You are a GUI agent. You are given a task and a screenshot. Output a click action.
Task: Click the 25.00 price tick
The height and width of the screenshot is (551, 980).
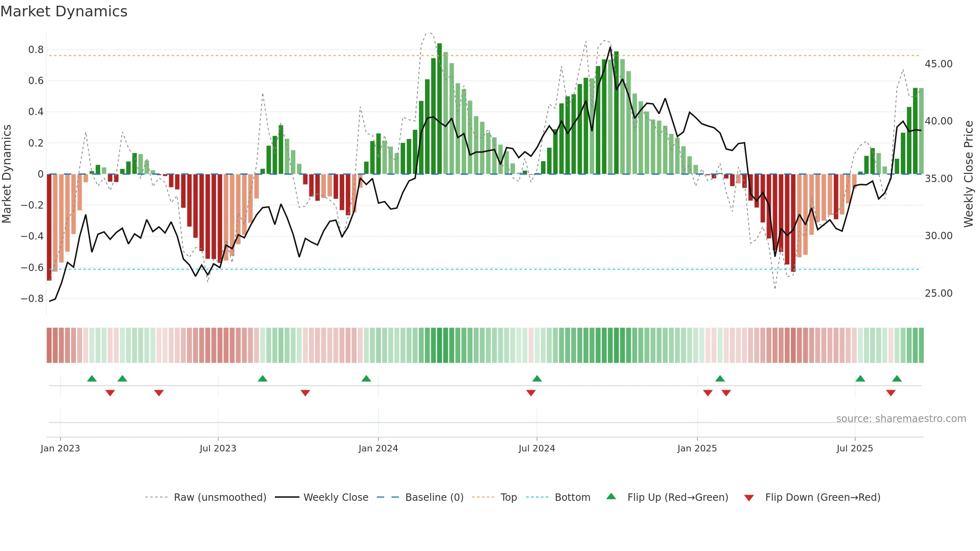pos(938,293)
